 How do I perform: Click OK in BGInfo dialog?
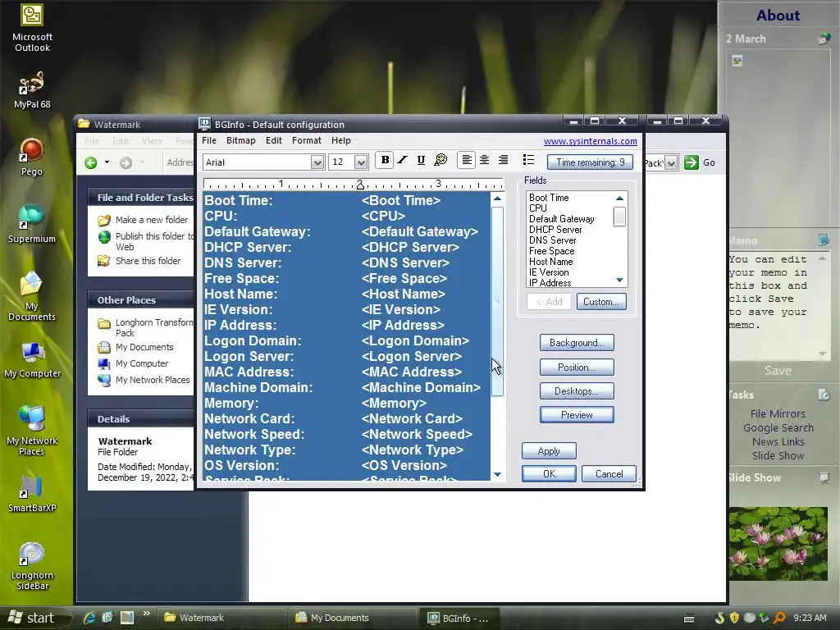click(549, 474)
